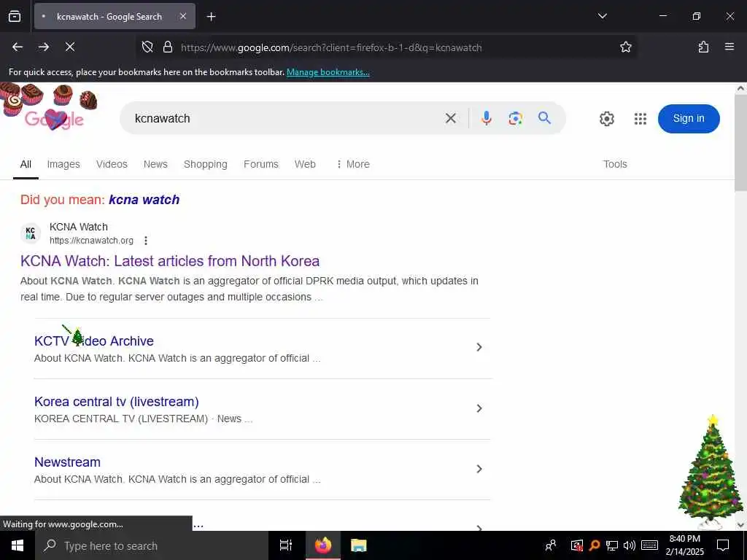Expand the Newstream chevron
Screen dimensions: 747x560
click(479, 469)
